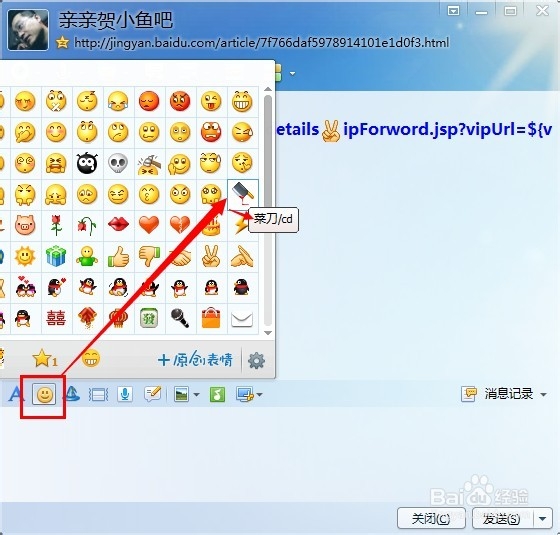Open the multi-function input note-with-pencil icon
The height and width of the screenshot is (535, 560).
152,394
